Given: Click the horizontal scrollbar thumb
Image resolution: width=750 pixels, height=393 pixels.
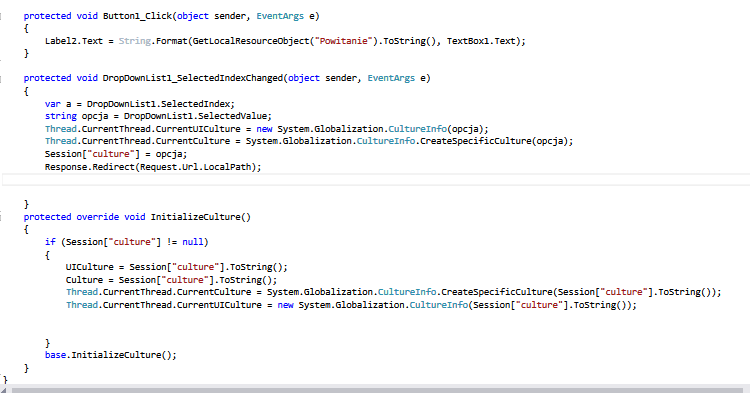Looking at the screenshot, I should (377, 390).
